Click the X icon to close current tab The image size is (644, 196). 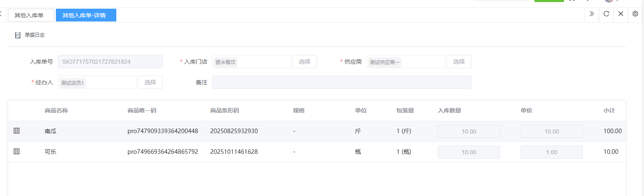[x=620, y=14]
